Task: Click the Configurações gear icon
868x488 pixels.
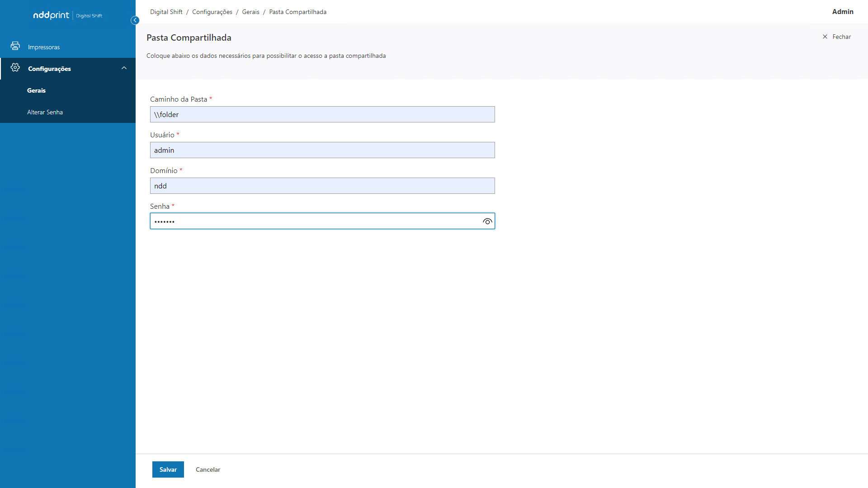Action: pos(15,68)
